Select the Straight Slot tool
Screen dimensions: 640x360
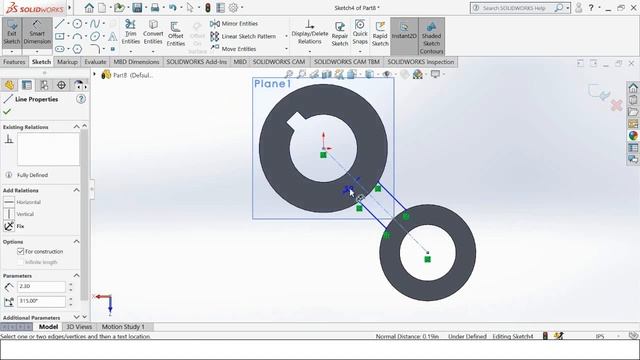pyautogui.click(x=60, y=49)
